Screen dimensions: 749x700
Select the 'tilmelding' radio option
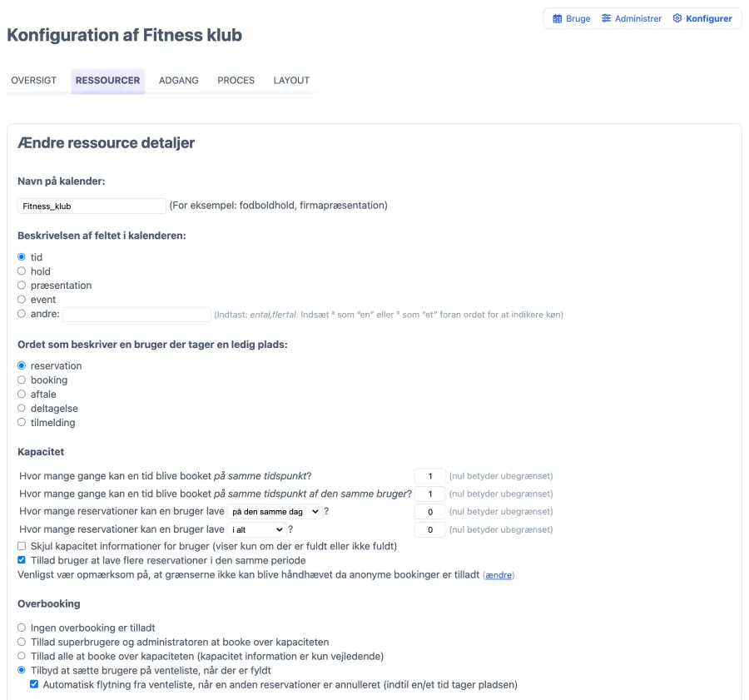tap(22, 423)
